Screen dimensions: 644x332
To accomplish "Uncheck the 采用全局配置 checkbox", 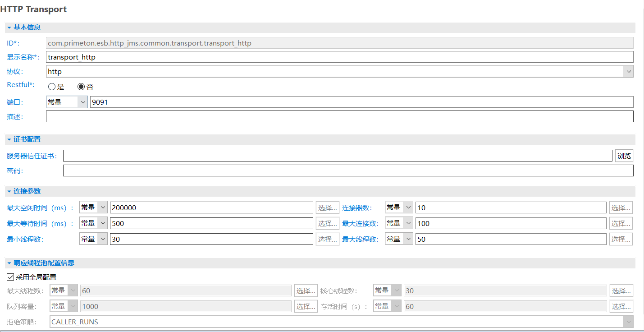I will pyautogui.click(x=10, y=277).
